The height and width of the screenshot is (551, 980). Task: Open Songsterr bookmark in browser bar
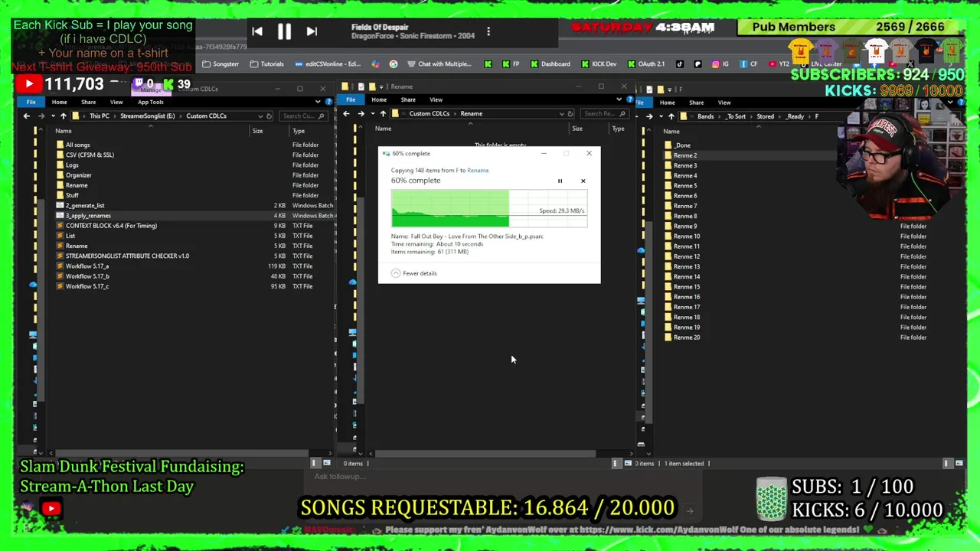point(220,64)
